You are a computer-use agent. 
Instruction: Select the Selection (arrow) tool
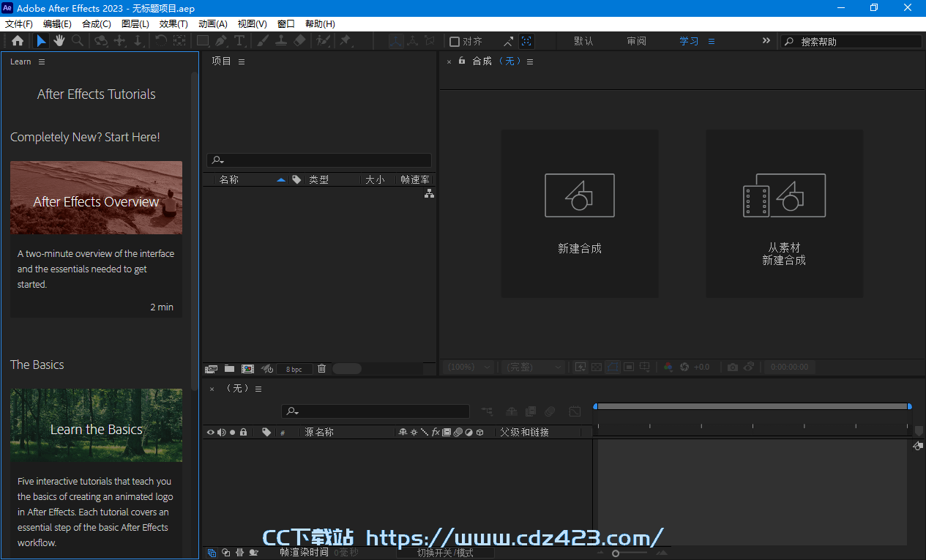pyautogui.click(x=41, y=41)
